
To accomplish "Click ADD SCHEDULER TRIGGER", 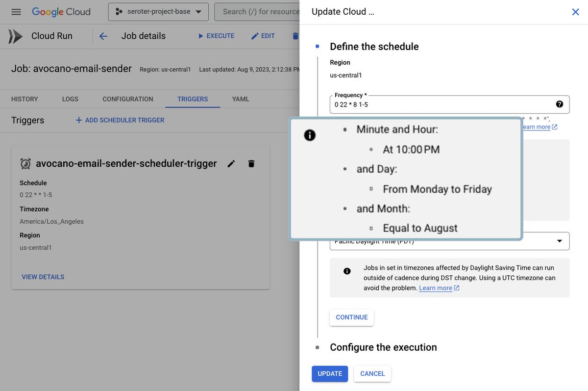I will [120, 120].
